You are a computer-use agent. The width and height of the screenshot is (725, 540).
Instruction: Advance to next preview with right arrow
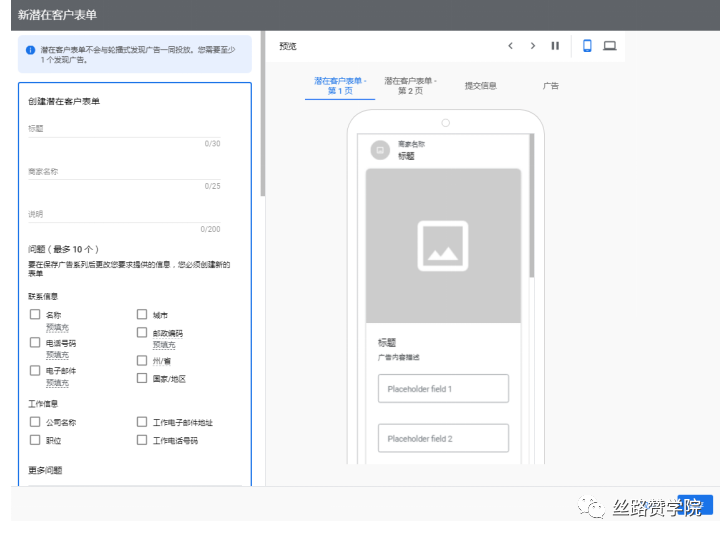pyautogui.click(x=533, y=46)
